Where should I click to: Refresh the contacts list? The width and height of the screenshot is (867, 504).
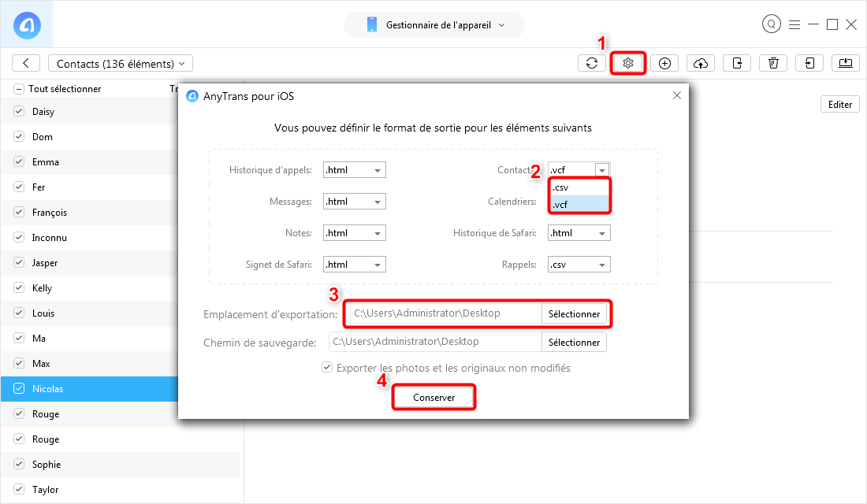pyautogui.click(x=592, y=63)
